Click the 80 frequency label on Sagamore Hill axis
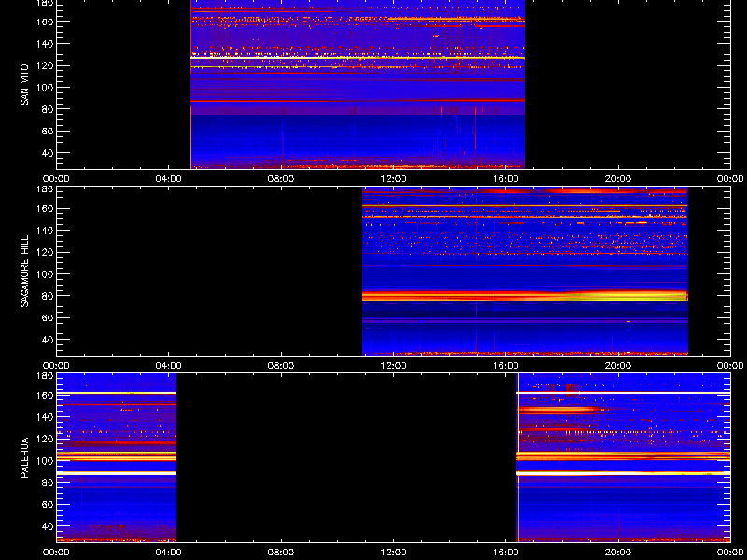The height and width of the screenshot is (560, 747). [x=48, y=296]
